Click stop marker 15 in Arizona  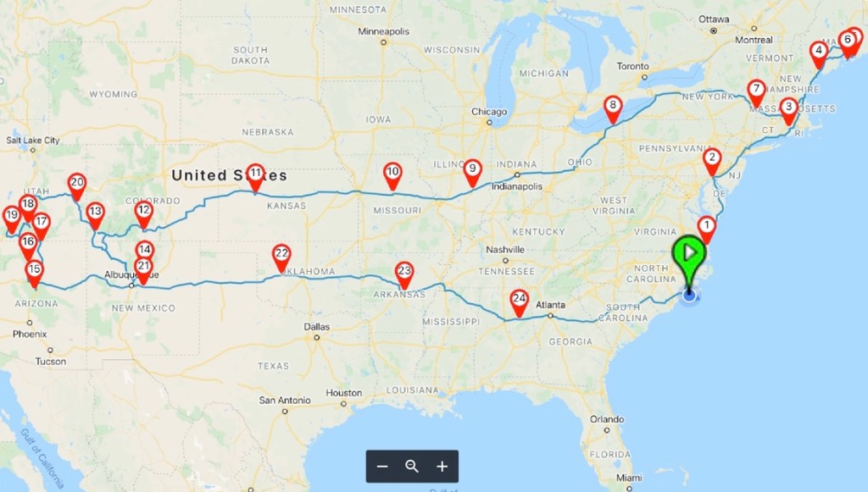tap(34, 274)
